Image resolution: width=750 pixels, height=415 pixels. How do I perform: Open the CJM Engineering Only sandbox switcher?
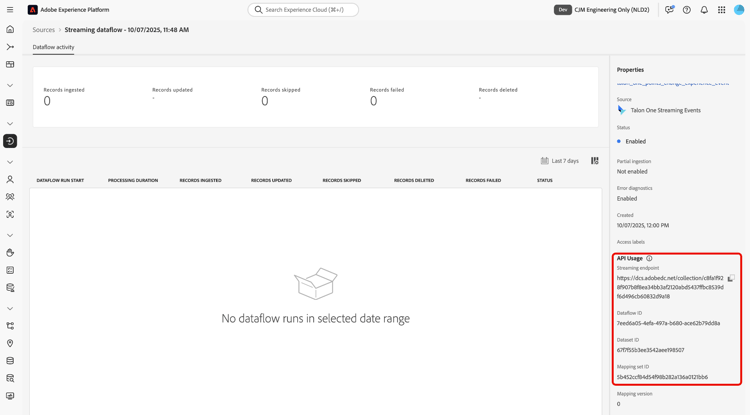(x=612, y=10)
